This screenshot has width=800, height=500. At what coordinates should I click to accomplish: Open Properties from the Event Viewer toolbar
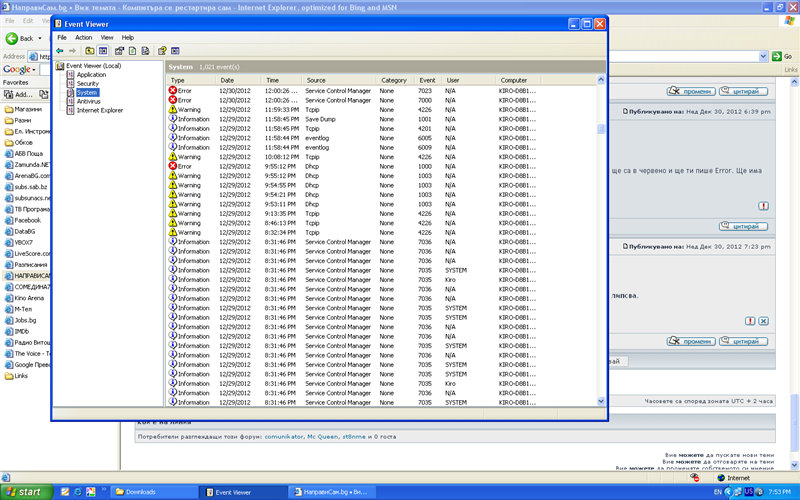point(119,51)
